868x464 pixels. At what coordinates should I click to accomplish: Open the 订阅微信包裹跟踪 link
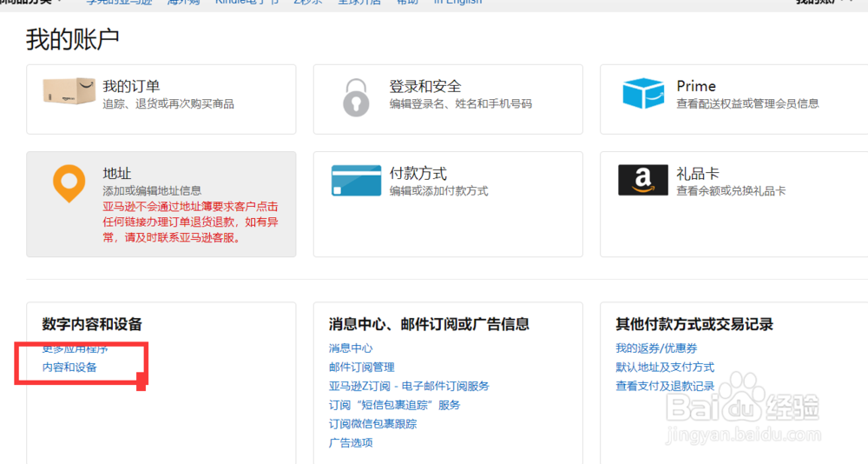[372, 423]
